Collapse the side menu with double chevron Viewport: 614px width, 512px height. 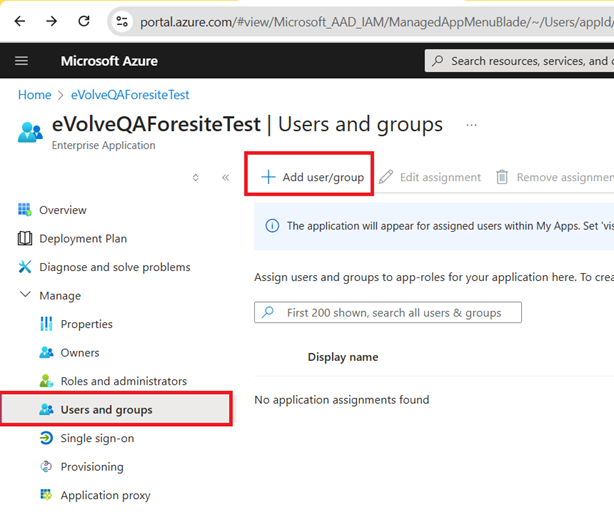(x=226, y=178)
